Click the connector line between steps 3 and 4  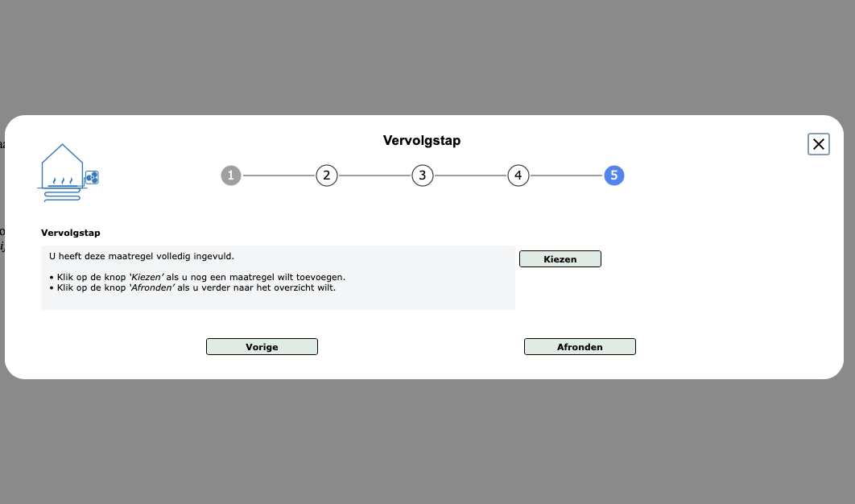click(470, 176)
